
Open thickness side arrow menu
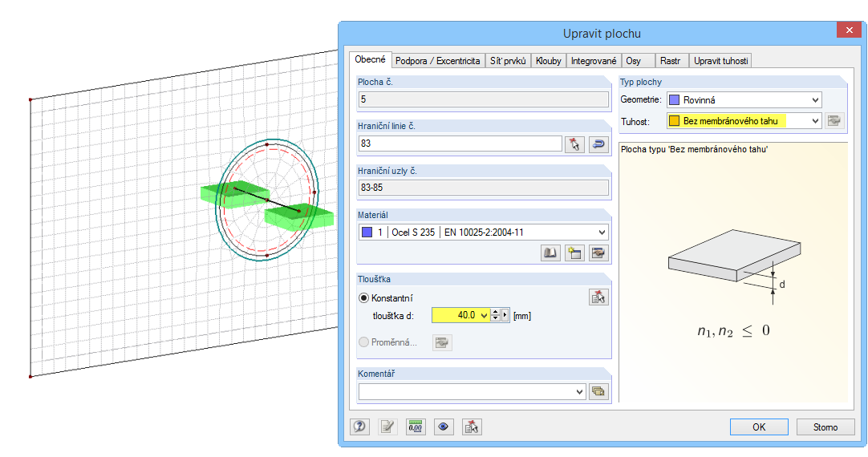click(505, 315)
